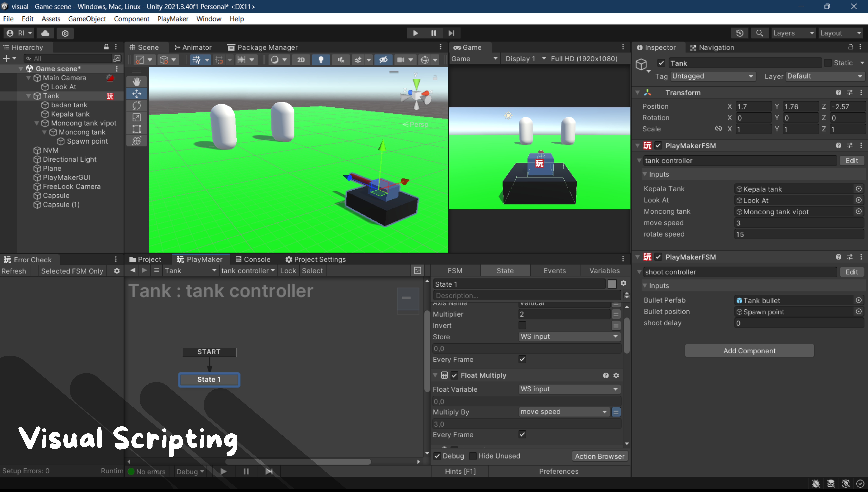
Task: Toggle scene lighting bulb icon
Action: tap(321, 60)
